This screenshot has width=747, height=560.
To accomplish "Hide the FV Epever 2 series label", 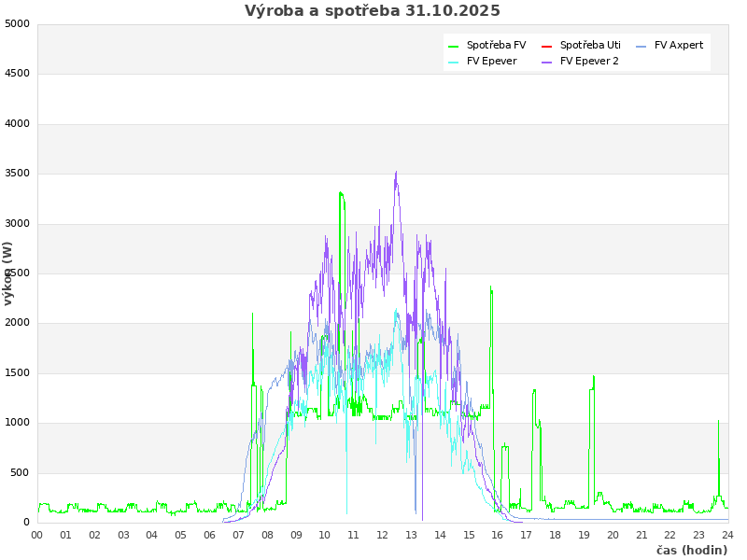I will click(x=589, y=62).
